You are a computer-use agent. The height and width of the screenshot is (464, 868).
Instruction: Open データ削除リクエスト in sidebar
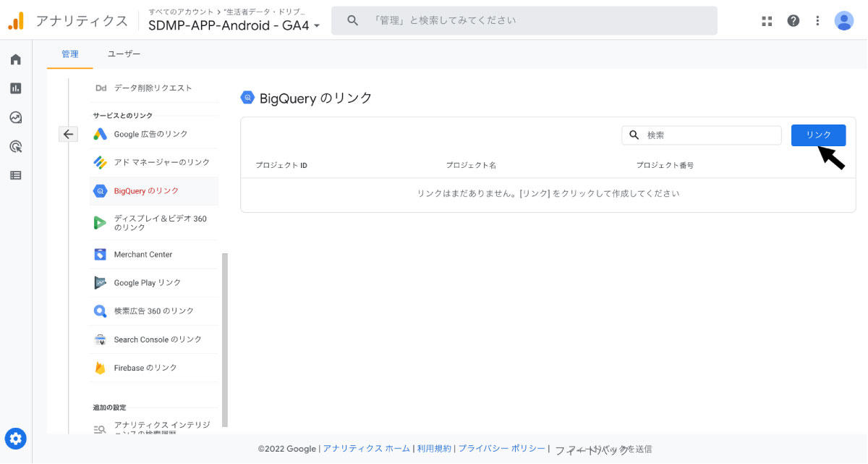click(x=153, y=88)
